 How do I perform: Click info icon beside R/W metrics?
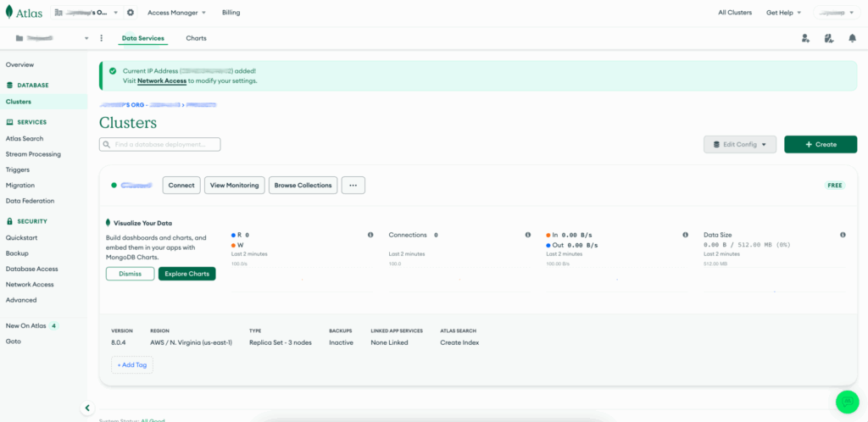point(370,235)
